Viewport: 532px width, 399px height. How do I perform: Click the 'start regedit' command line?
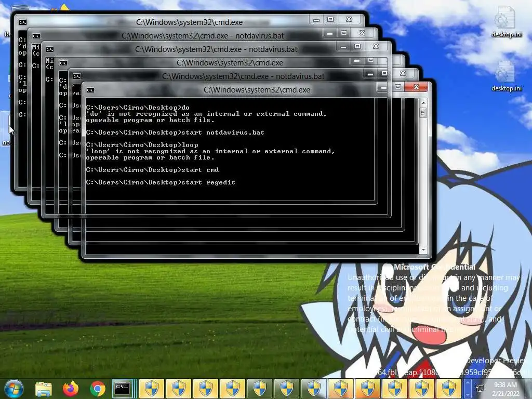click(x=161, y=182)
